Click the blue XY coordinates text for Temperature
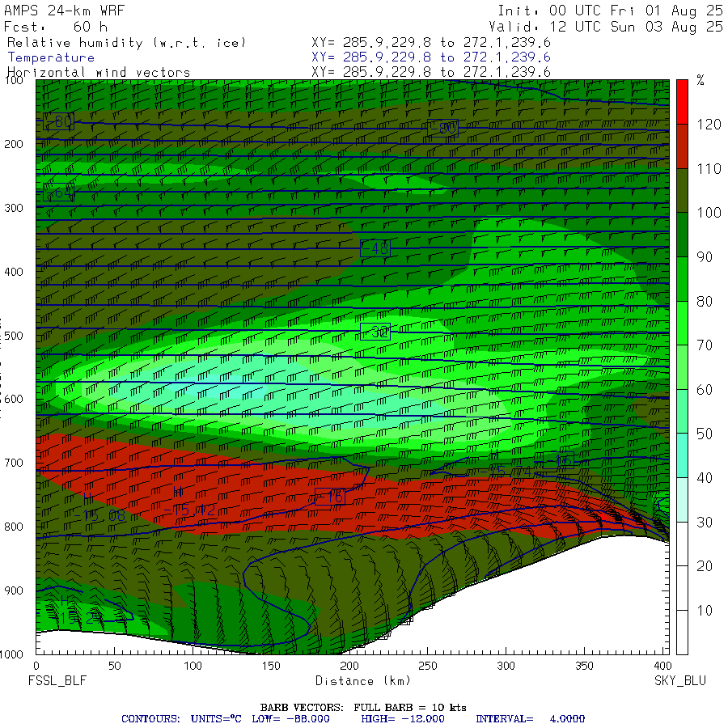Viewport: 728px width, 728px height. click(x=431, y=57)
